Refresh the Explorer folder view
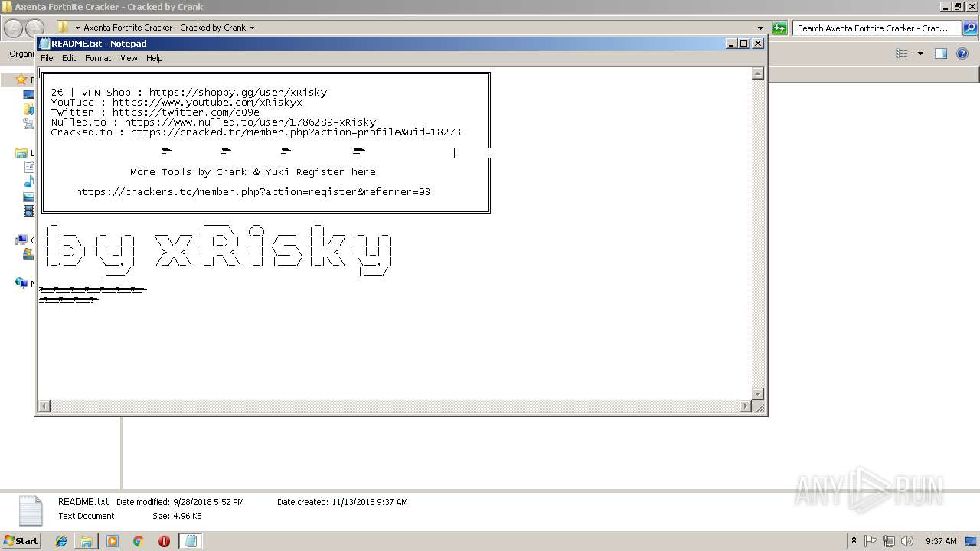 tap(779, 28)
